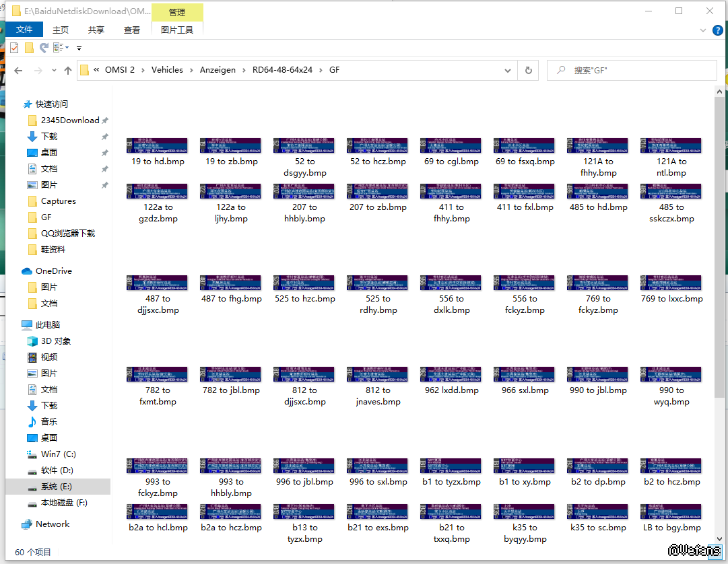Click the New Folder quick access icon
Screen dimensions: 728x564
coord(29,48)
